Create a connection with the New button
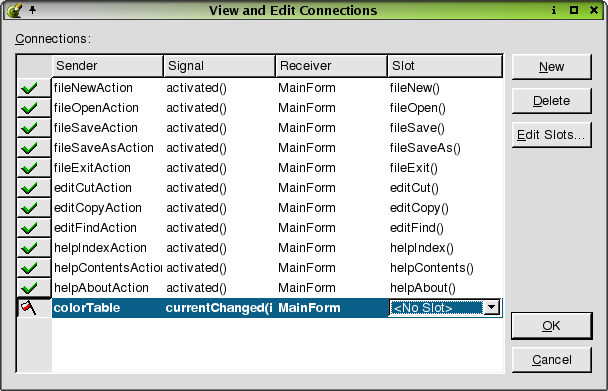 click(x=551, y=67)
